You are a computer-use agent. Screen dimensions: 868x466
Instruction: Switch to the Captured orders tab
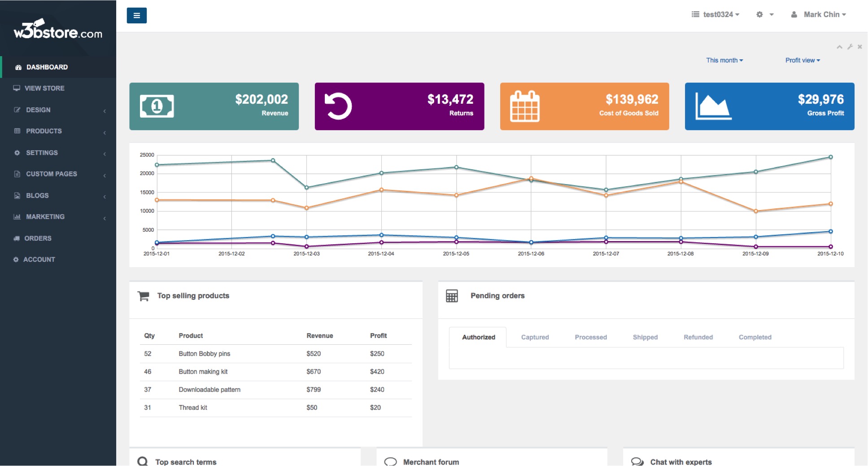535,337
